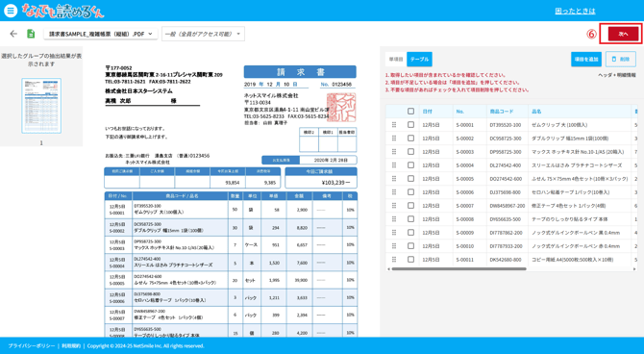Screen dimensions: 644x354
Task: Check the row S-00008 checkbox
Action: click(x=410, y=219)
